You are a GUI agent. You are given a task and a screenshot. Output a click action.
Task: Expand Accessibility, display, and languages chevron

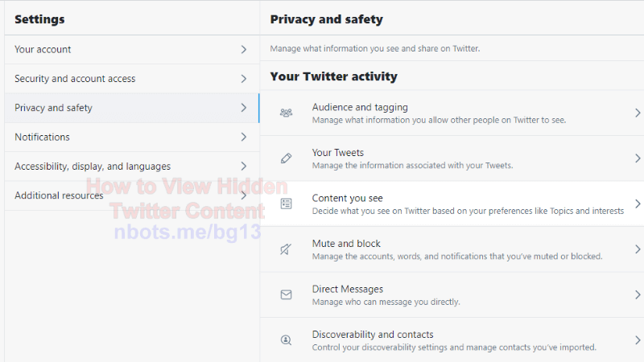point(244,167)
